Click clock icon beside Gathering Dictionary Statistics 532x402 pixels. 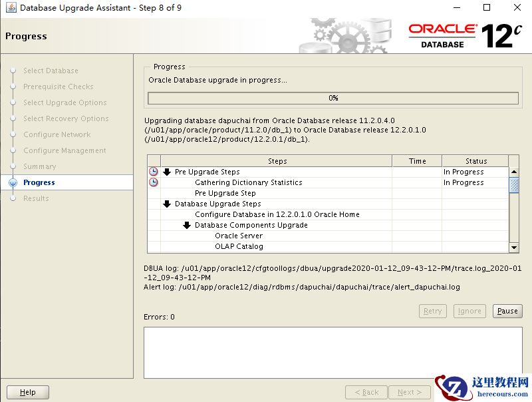click(x=154, y=182)
